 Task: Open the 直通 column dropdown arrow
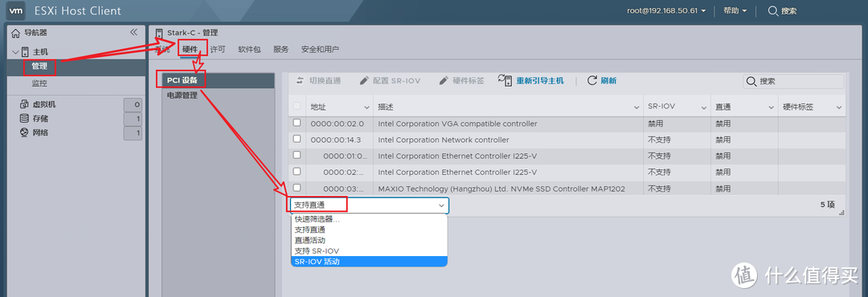tap(772, 108)
